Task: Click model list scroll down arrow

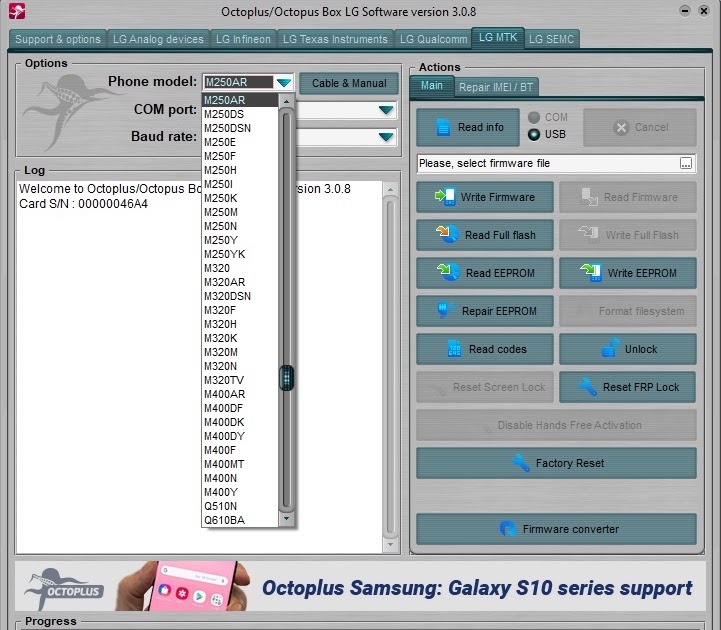Action: 286,519
